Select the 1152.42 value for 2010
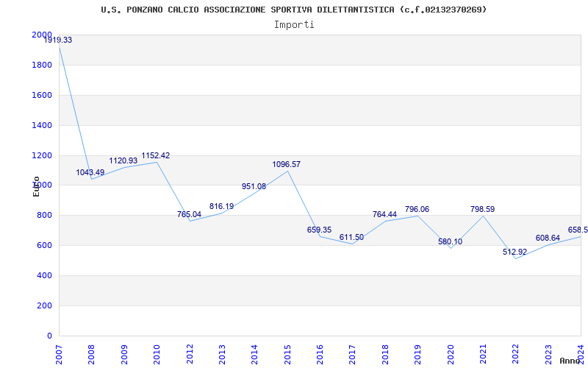 (x=156, y=155)
